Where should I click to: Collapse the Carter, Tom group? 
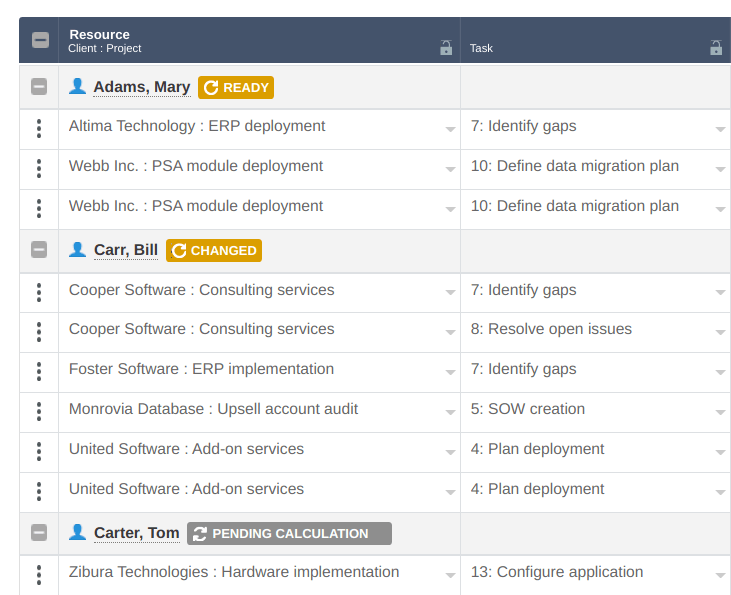click(x=39, y=533)
